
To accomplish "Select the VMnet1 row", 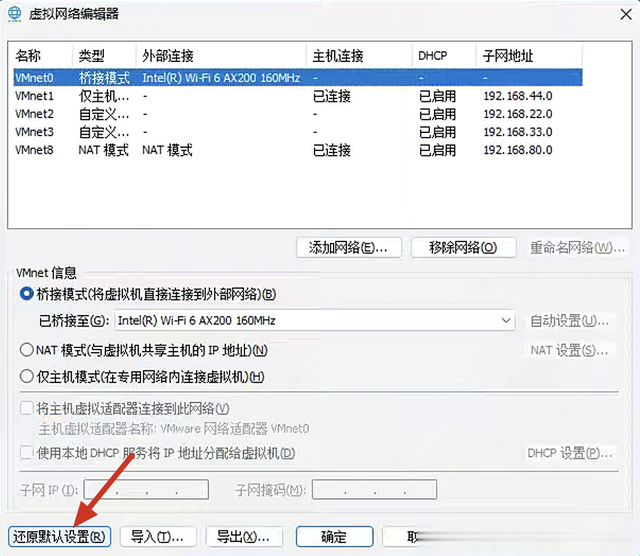I will coord(298,96).
